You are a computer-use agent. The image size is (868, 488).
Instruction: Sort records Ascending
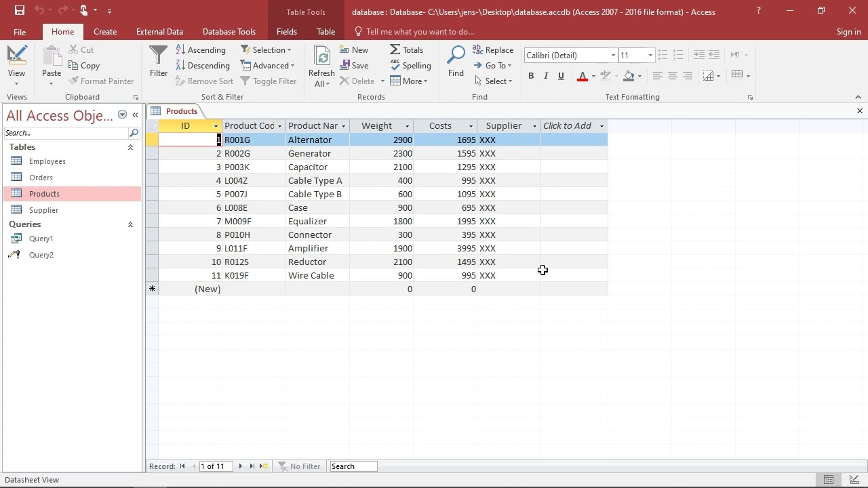(201, 49)
